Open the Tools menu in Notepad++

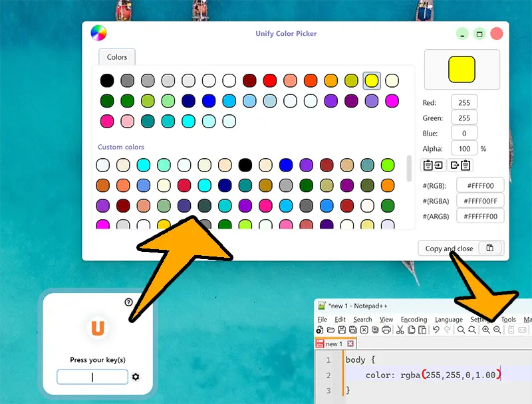[508, 319]
